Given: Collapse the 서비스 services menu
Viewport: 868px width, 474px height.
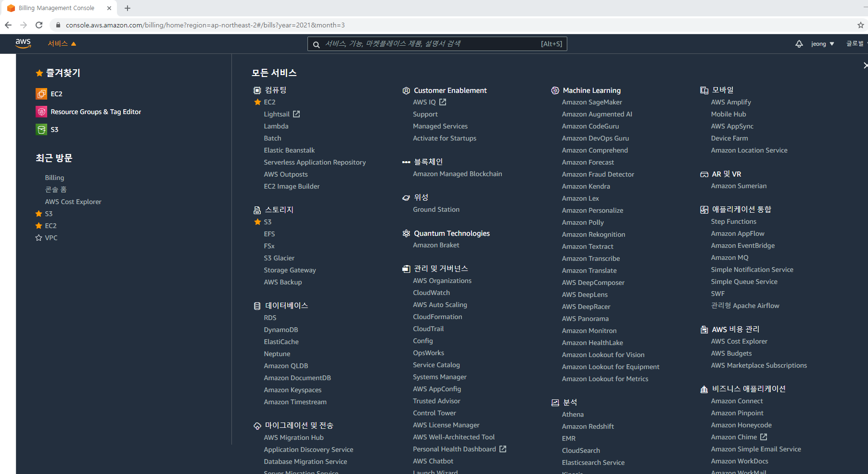Looking at the screenshot, I should (x=62, y=44).
